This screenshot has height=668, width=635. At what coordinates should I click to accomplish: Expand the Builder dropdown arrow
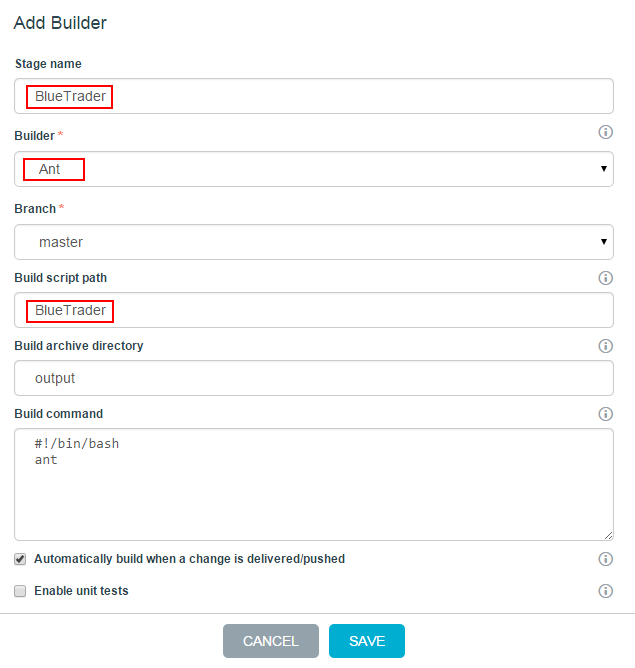point(604,169)
